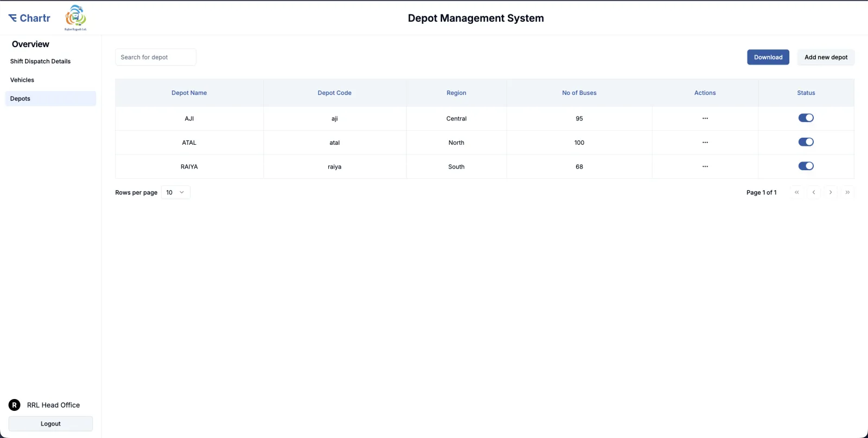
Task: Click the Actions column header
Action: tap(705, 93)
